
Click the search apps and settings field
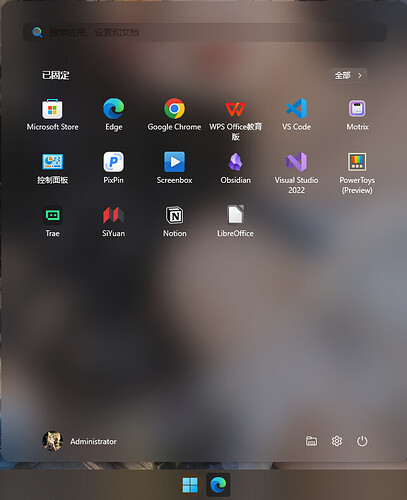tap(205, 32)
